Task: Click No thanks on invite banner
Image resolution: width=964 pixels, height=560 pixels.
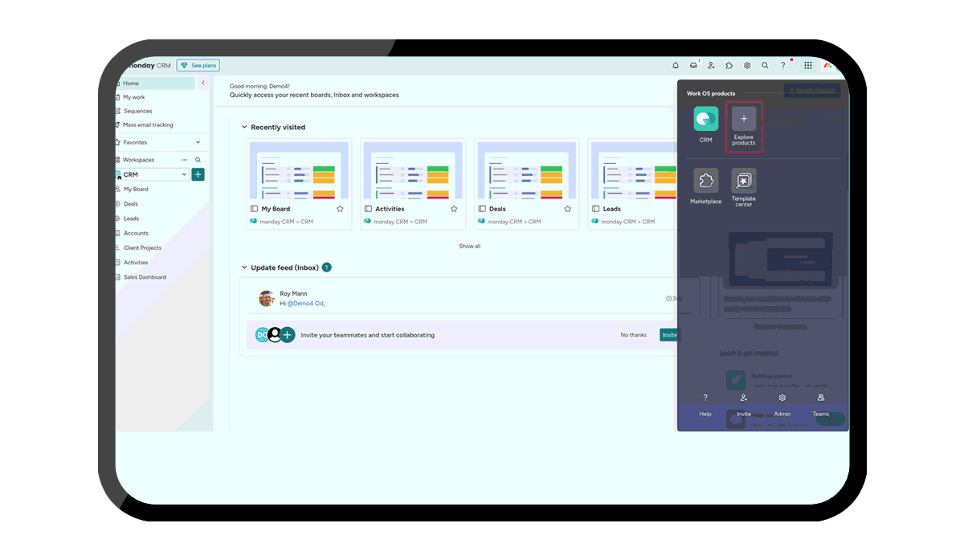Action: 633,335
